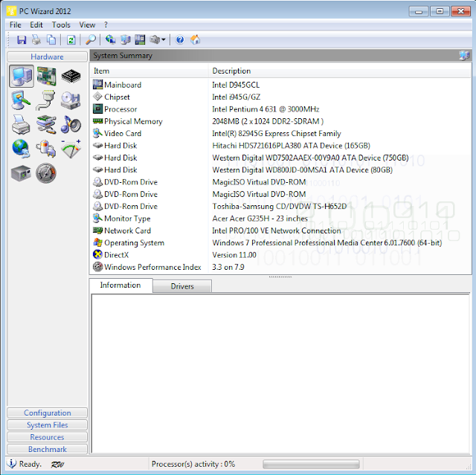Select the Chipset row

coord(280,97)
